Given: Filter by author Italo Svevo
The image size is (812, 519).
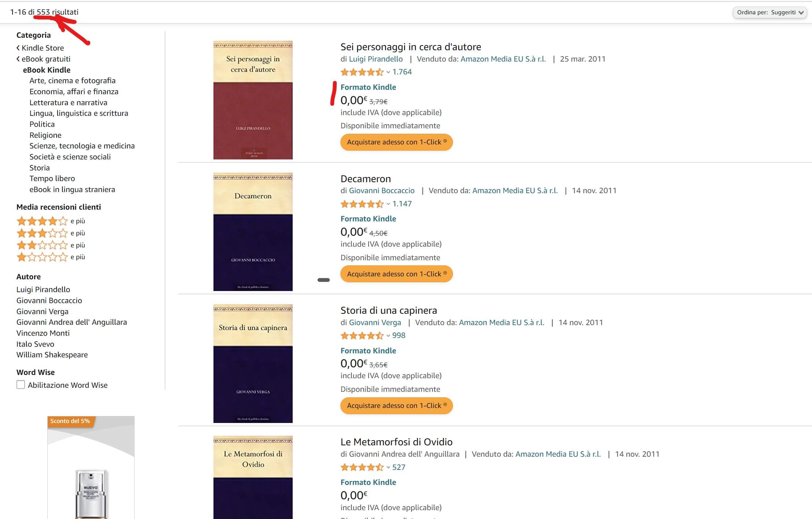Looking at the screenshot, I should click(35, 344).
